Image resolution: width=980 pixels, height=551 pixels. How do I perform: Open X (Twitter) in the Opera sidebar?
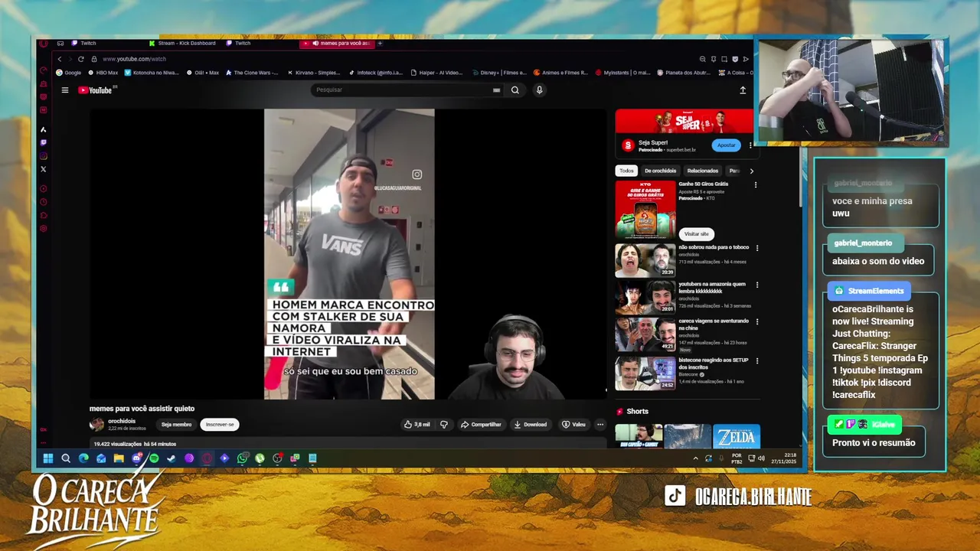(x=44, y=169)
